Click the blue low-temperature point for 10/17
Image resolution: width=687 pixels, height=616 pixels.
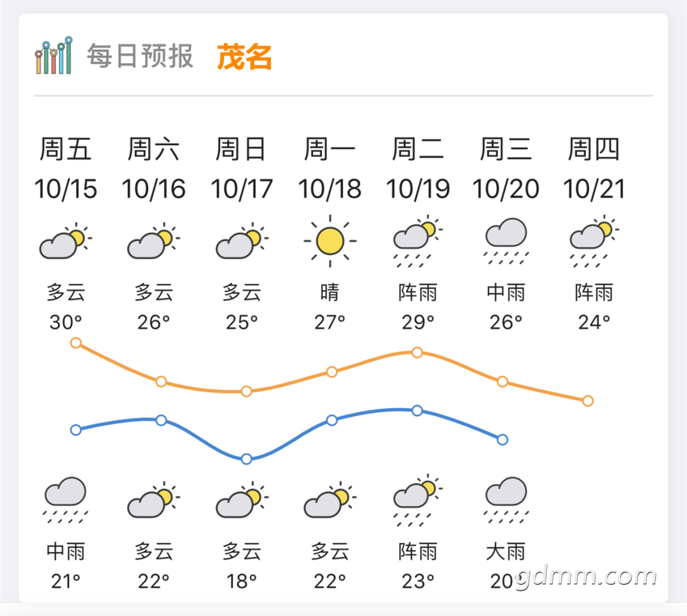[x=246, y=459]
